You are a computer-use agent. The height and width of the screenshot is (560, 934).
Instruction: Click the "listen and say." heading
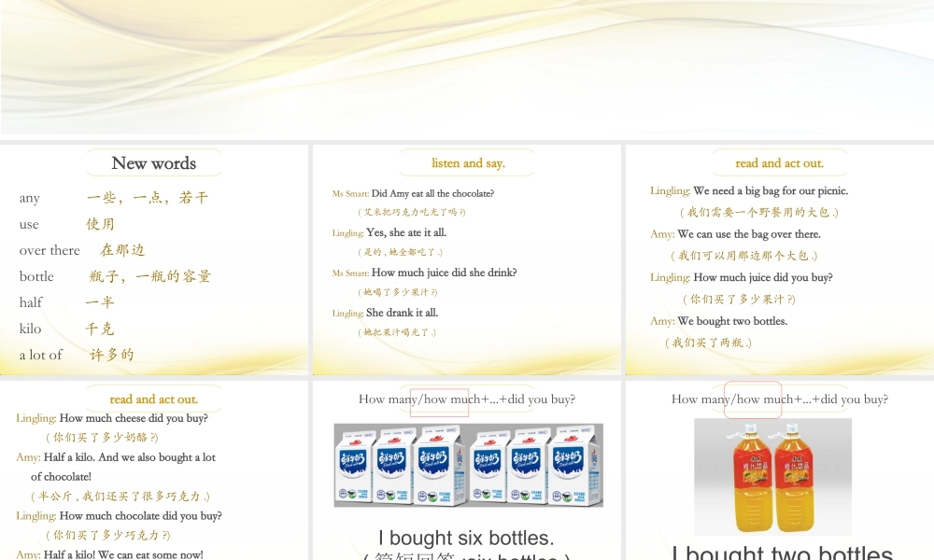click(x=467, y=162)
